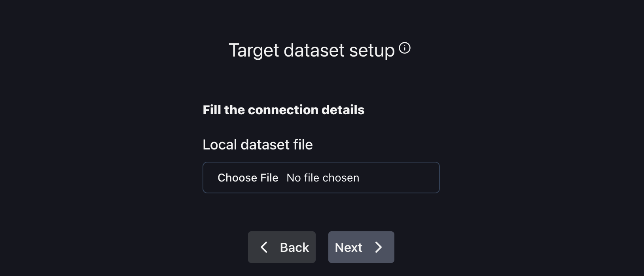
Task: Click the info icon beside Target dataset setup
Action: tap(405, 48)
